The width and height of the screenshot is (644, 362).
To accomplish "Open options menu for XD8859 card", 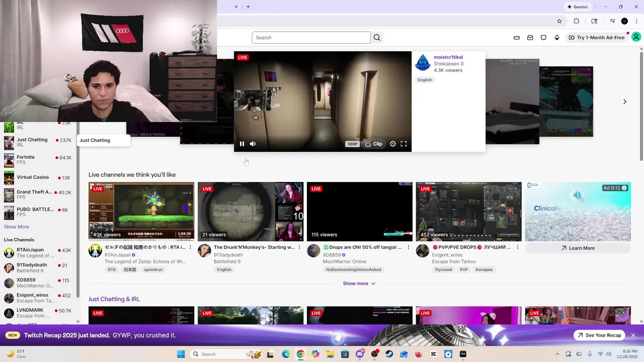I will (409, 247).
